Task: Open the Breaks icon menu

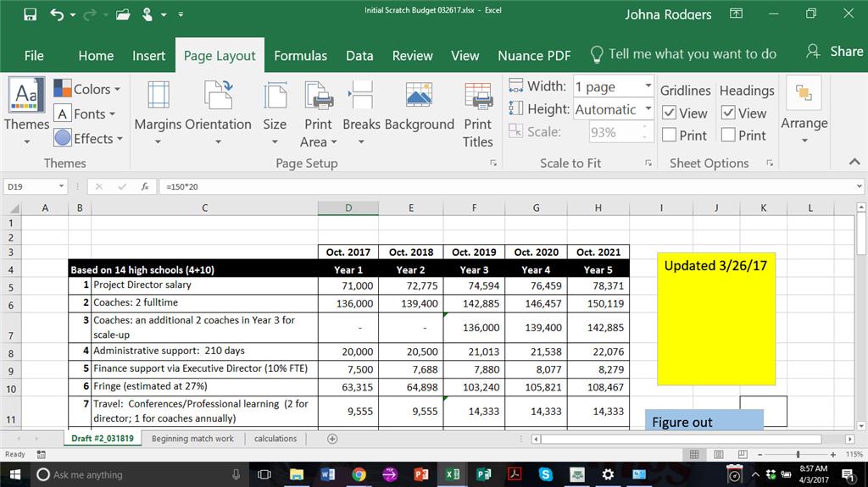Action: click(x=361, y=95)
